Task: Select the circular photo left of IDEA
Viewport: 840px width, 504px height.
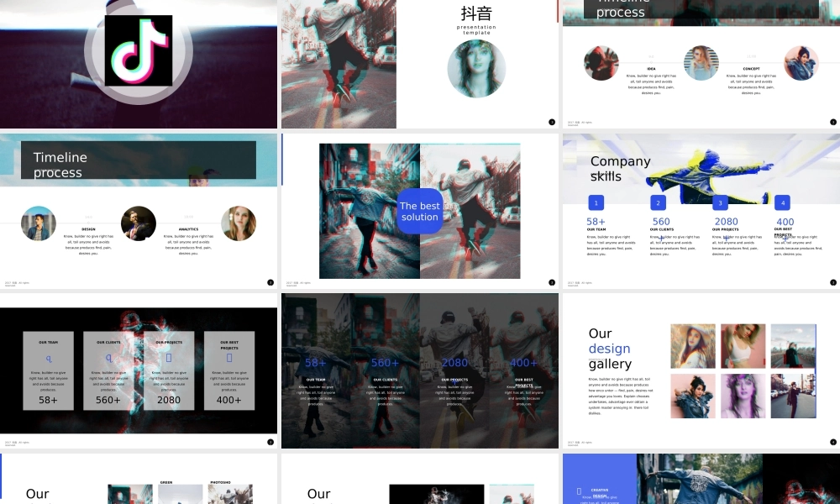Action: [601, 63]
